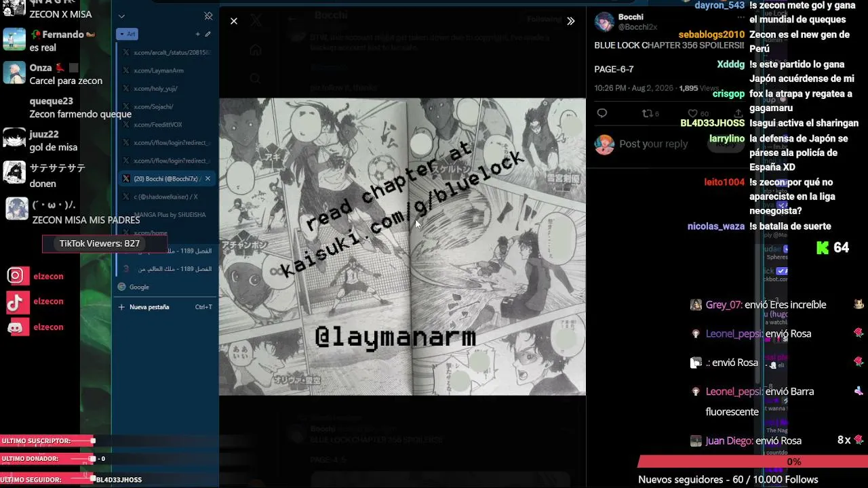This screenshot has height=488, width=868.
Task: Click Juan Diego's gift avatar icon
Action: click(x=696, y=441)
